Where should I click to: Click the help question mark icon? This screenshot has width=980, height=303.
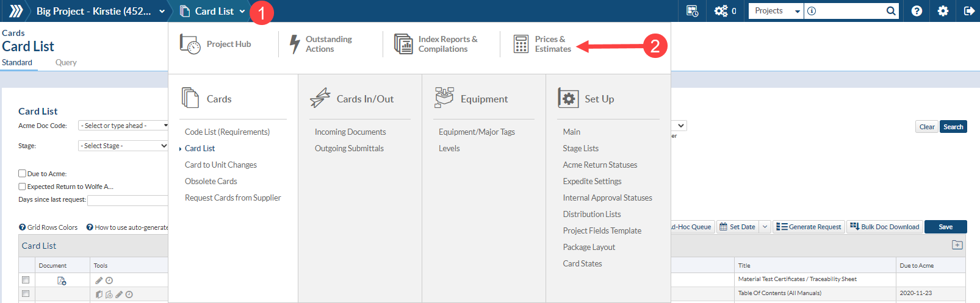(917, 11)
